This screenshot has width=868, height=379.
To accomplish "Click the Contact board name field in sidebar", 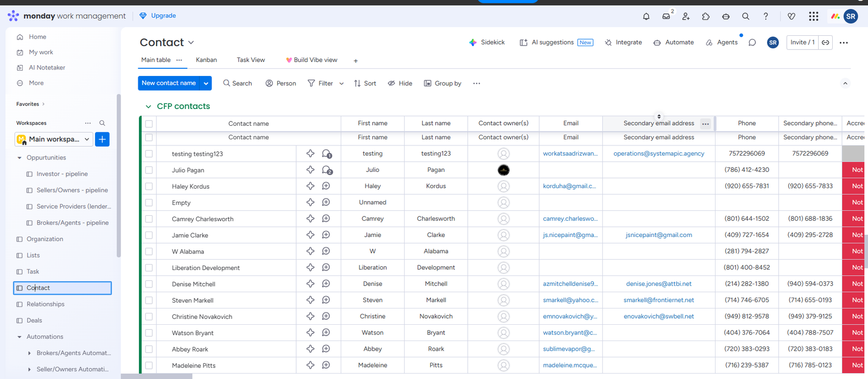I will pos(62,288).
